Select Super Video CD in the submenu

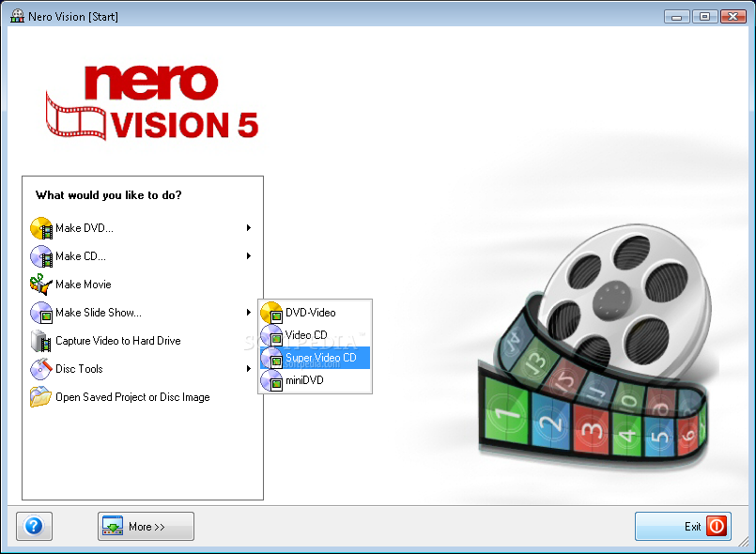(315, 358)
